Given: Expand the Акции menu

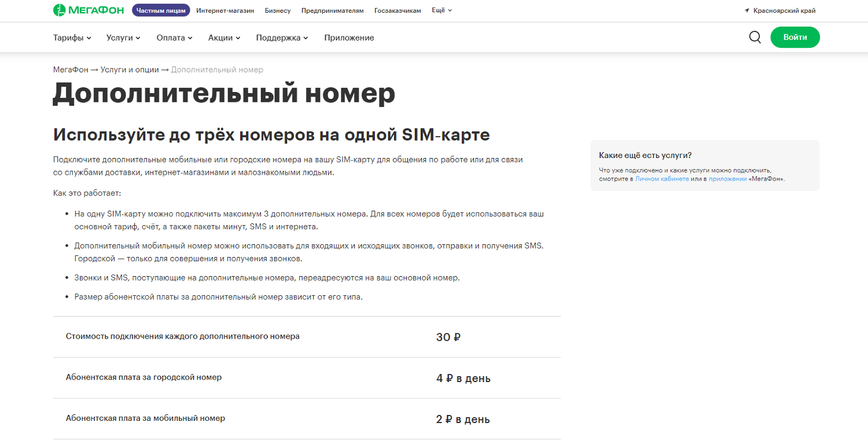Looking at the screenshot, I should coord(224,38).
